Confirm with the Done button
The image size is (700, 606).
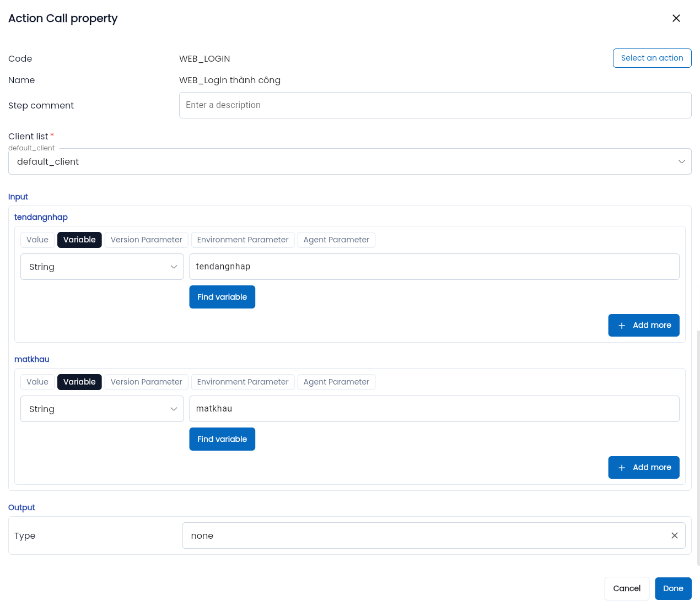[x=673, y=588]
